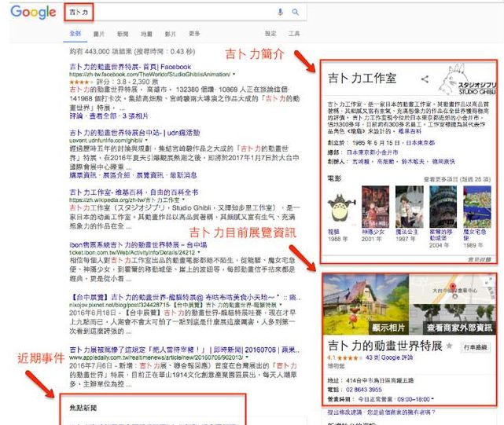Click the 焦點新聞 heading
Viewport: 504px width, 425px height.
[83, 408]
